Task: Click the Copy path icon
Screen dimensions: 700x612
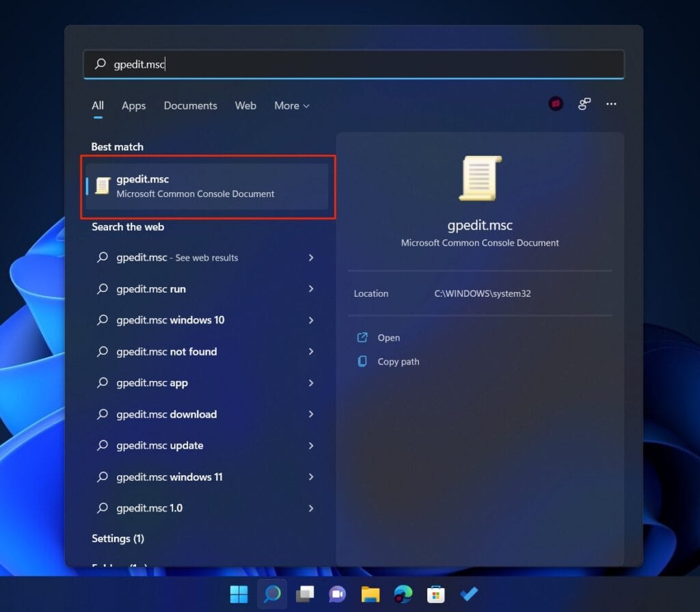Action: click(x=363, y=361)
